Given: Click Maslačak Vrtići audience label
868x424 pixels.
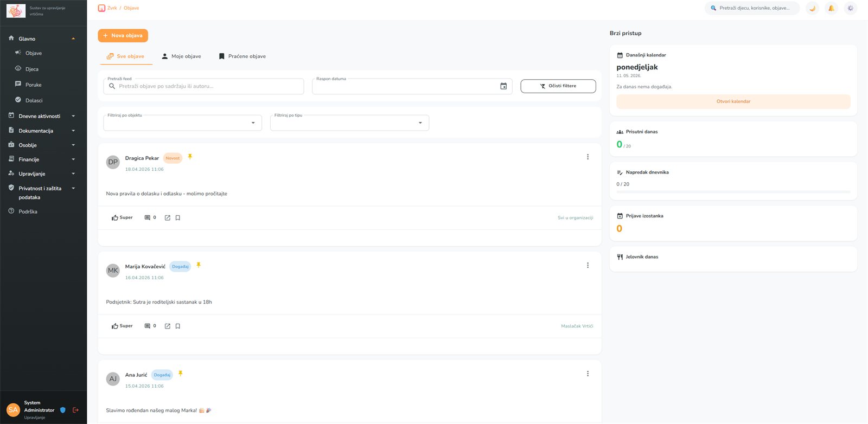Looking at the screenshot, I should pos(577,326).
